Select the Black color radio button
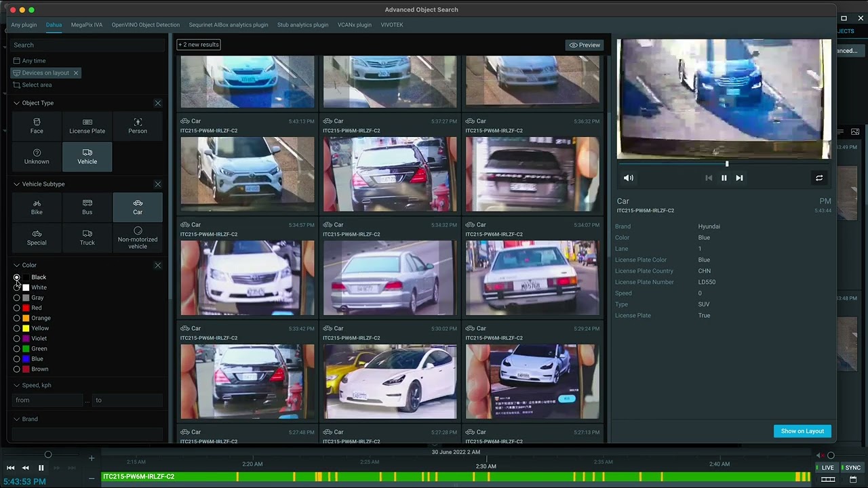 17,277
